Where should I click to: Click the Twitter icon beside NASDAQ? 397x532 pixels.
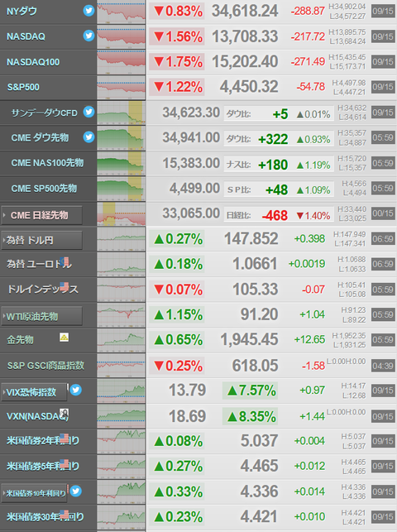[x=88, y=36]
